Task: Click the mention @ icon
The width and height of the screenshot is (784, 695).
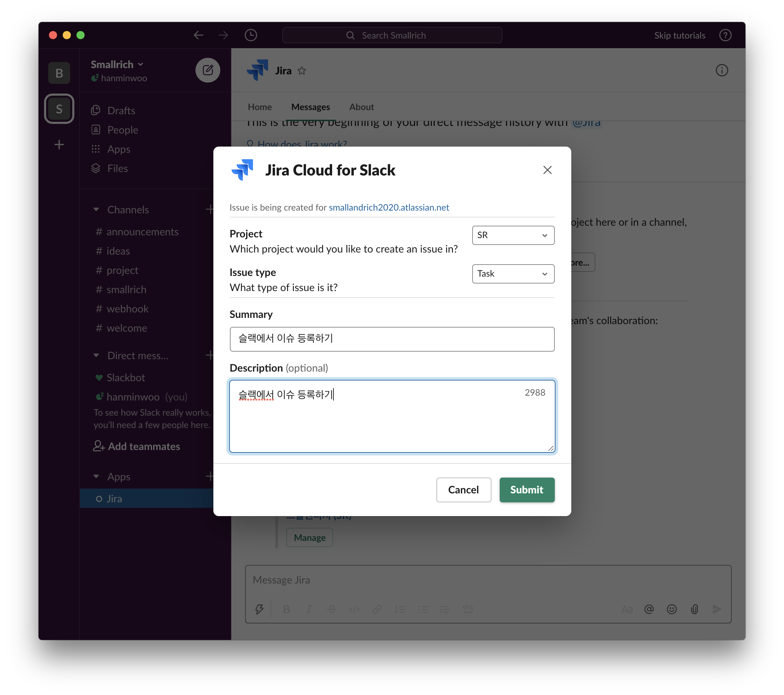Action: (x=649, y=609)
